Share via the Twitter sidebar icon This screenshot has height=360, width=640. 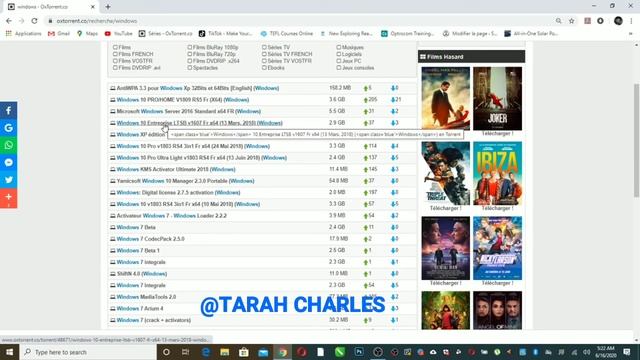9,179
